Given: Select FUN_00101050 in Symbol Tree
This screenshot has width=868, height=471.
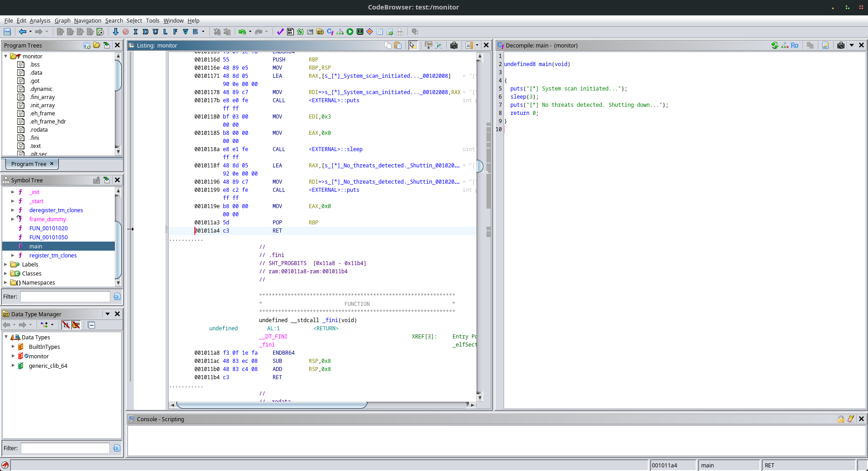Looking at the screenshot, I should (48, 238).
